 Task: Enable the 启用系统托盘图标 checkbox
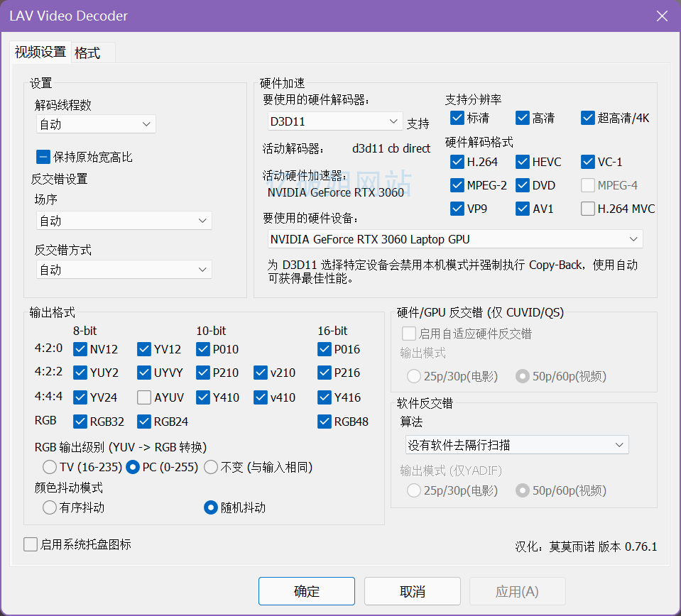coord(31,544)
